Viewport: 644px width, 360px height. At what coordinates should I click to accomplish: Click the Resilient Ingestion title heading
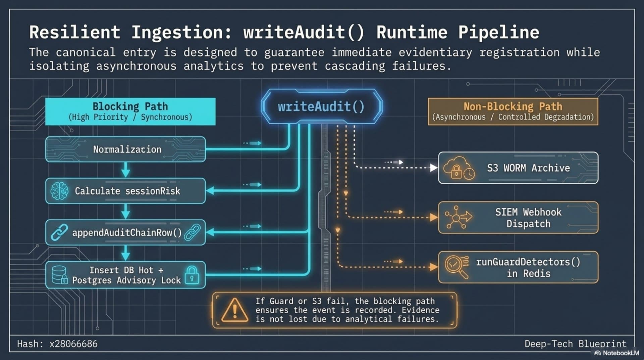pos(284,32)
